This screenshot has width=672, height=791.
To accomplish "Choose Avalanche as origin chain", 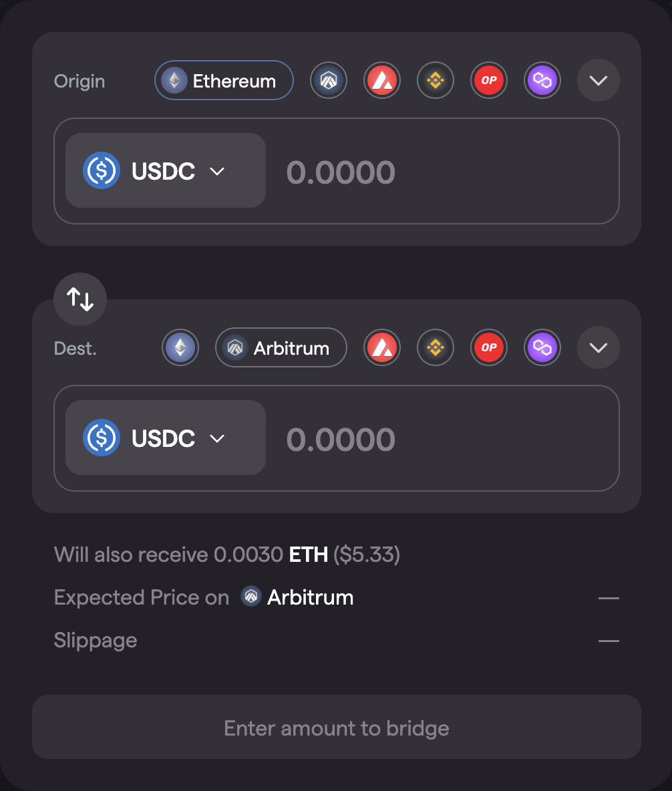I will tap(382, 81).
